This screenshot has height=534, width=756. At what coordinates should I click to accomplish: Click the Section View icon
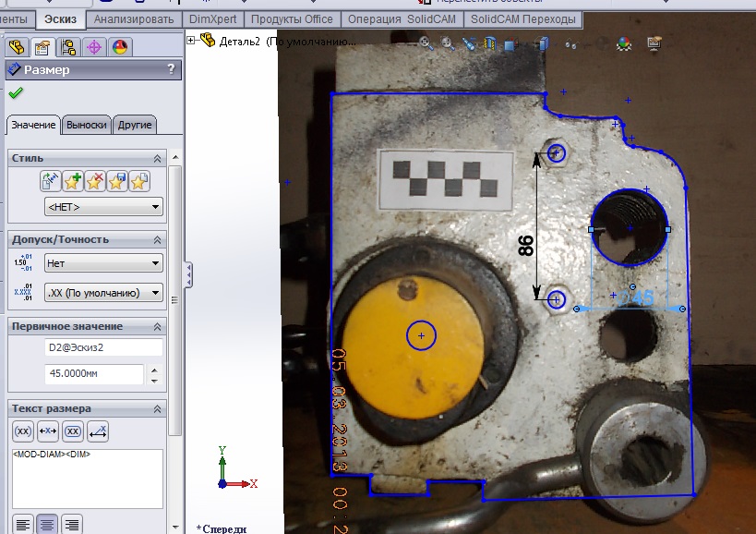pyautogui.click(x=490, y=44)
